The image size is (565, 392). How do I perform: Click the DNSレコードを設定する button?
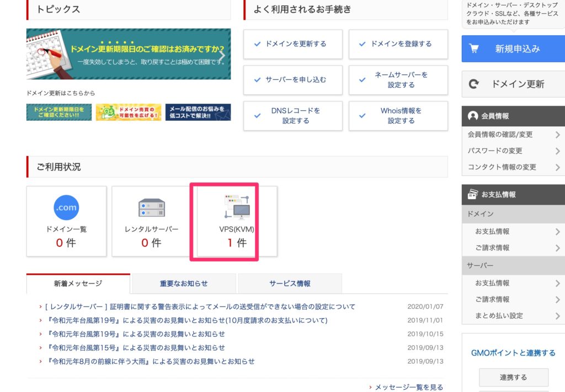[x=292, y=116]
